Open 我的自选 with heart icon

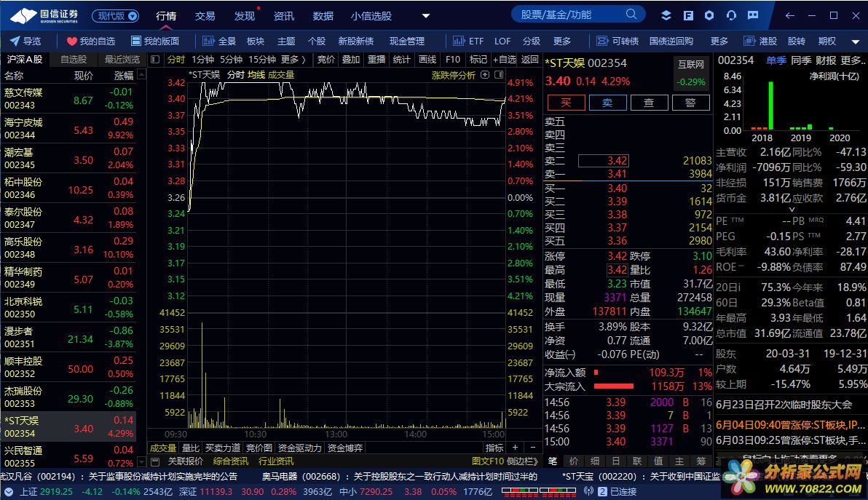point(91,41)
